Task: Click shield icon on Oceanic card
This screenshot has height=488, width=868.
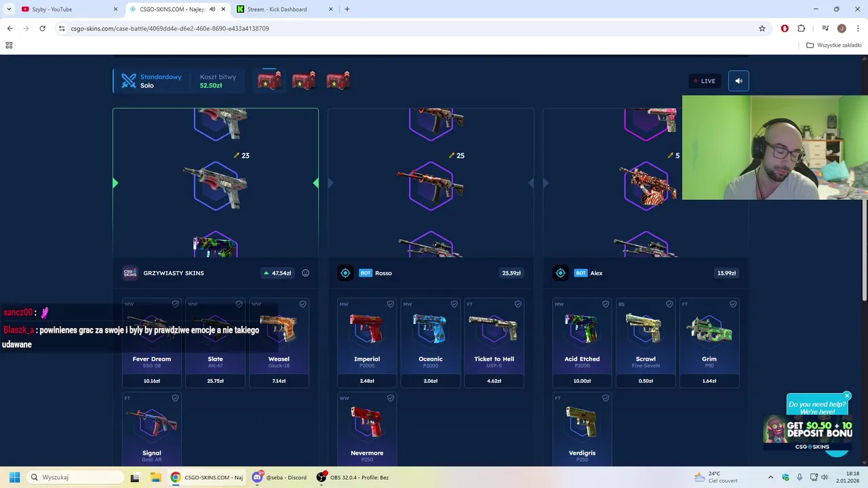Action: tap(454, 304)
